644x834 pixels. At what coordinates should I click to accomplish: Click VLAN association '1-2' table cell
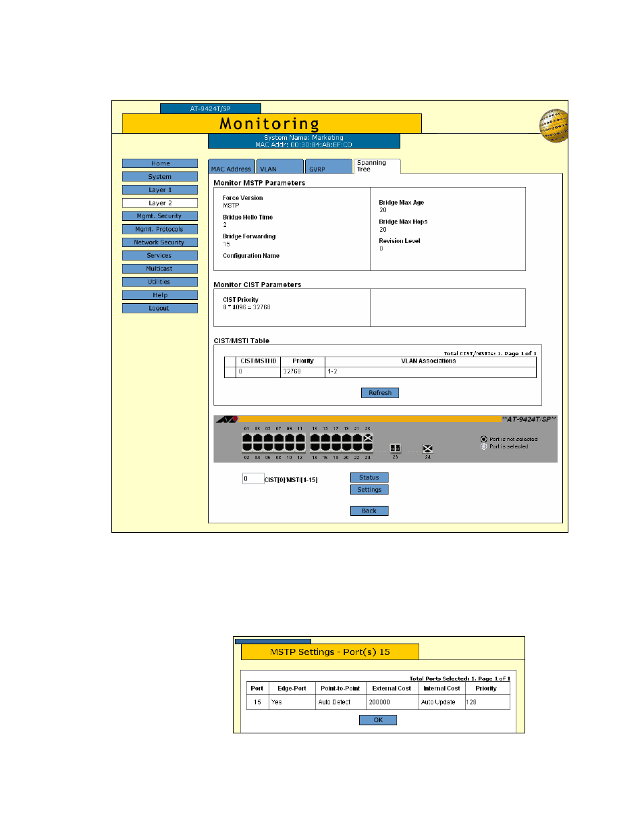tap(431, 372)
